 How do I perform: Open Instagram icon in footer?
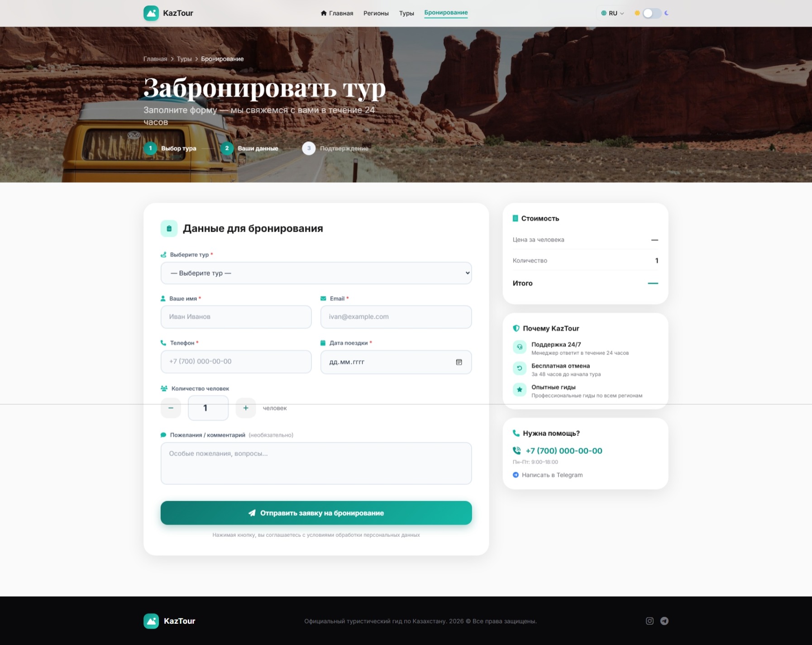pyautogui.click(x=650, y=621)
